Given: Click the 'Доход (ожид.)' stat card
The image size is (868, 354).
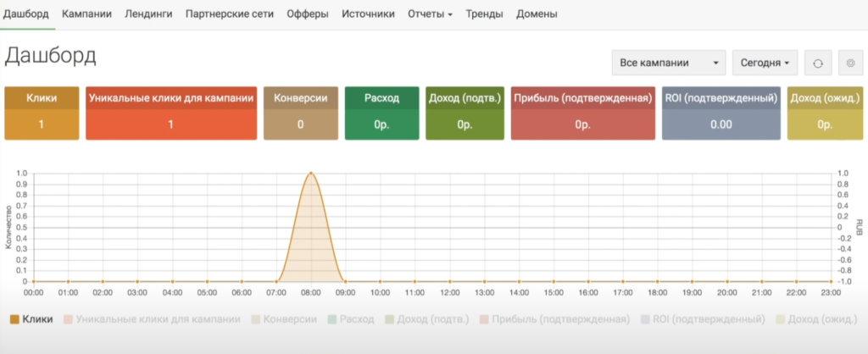Looking at the screenshot, I should tap(825, 113).
